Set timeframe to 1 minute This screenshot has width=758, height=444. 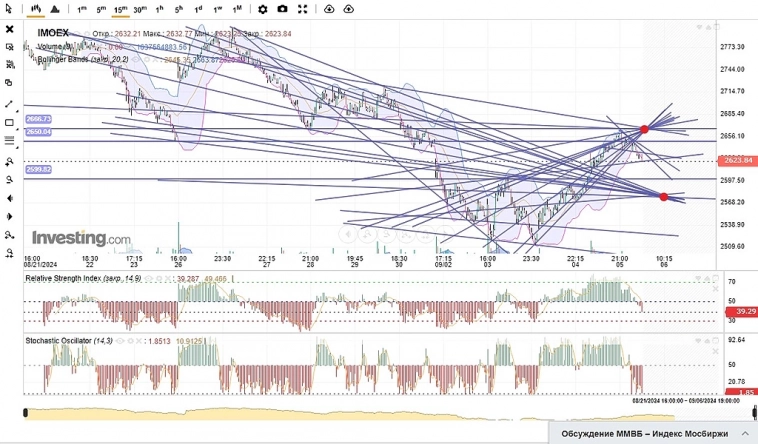(81, 9)
